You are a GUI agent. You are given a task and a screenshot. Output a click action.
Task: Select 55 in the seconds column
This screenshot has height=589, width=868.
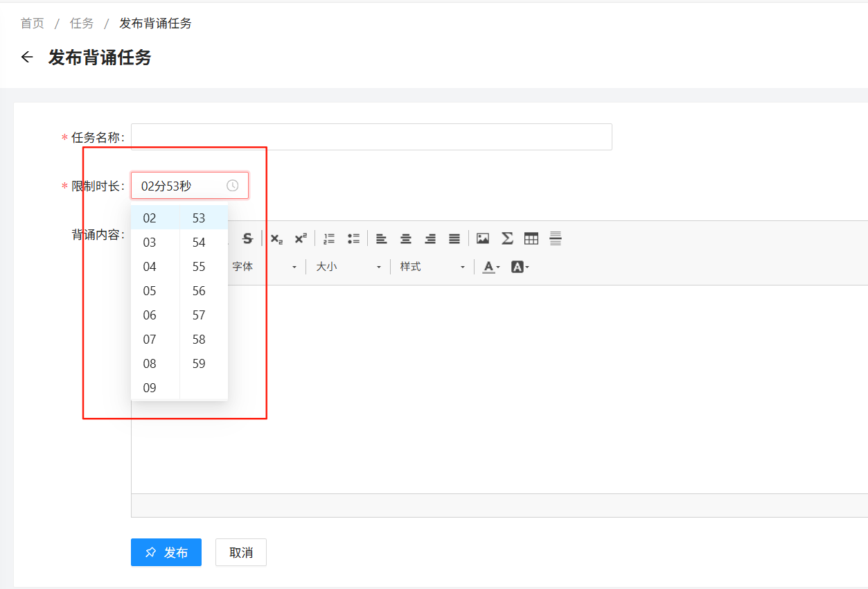pyautogui.click(x=204, y=266)
